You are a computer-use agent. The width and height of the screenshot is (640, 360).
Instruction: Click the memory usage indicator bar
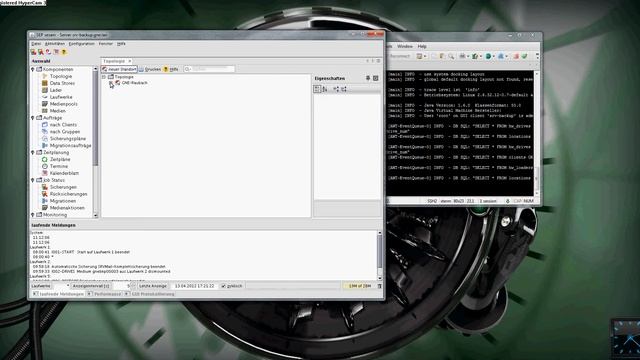point(359,286)
